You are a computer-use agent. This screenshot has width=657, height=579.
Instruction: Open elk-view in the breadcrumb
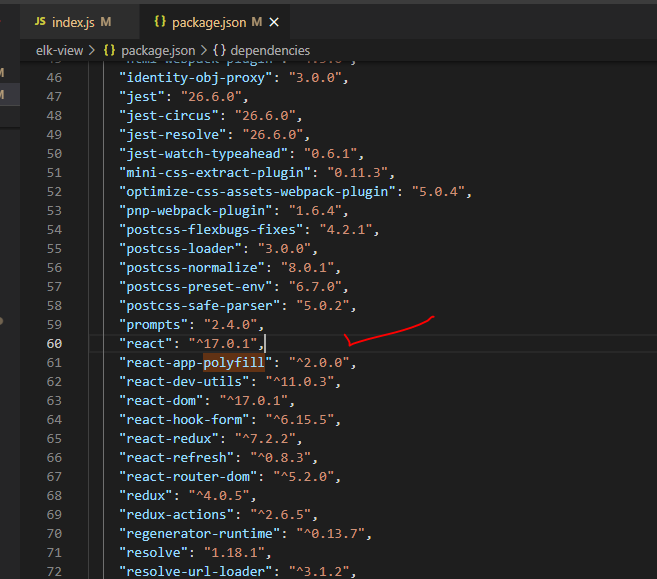point(59,51)
